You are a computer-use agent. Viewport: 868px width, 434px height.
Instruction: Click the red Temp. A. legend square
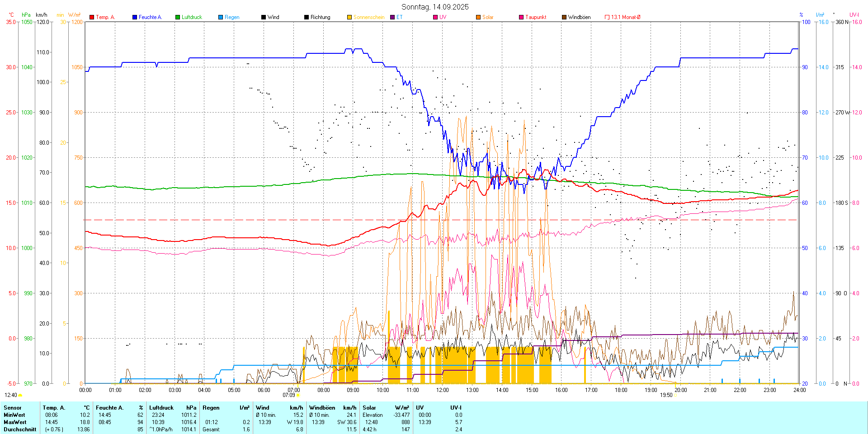[x=92, y=17]
